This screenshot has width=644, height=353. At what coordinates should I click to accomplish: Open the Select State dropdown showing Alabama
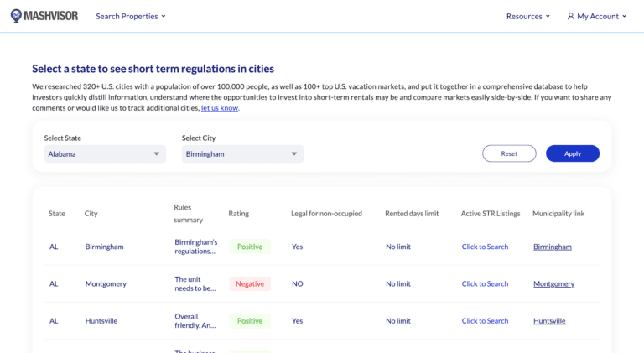click(105, 154)
